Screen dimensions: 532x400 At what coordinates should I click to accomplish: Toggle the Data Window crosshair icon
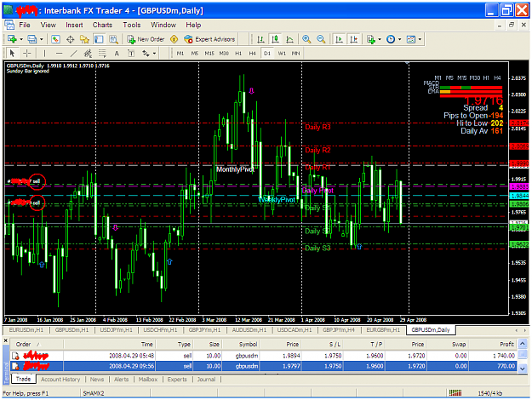(x=71, y=39)
